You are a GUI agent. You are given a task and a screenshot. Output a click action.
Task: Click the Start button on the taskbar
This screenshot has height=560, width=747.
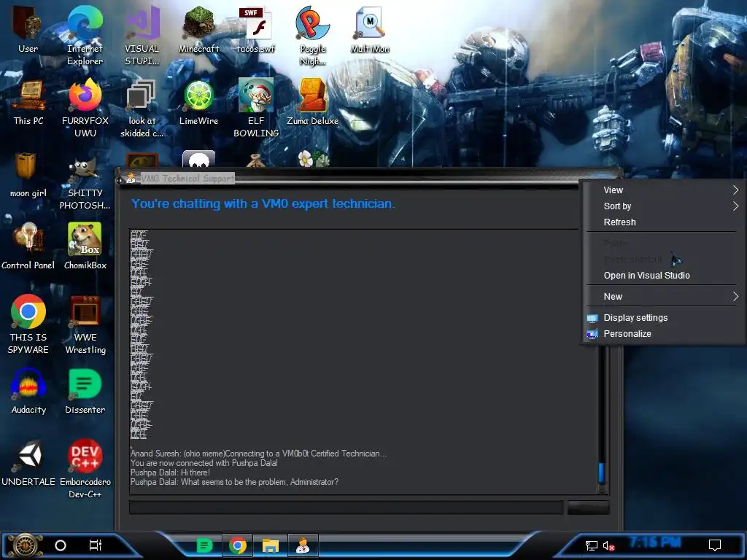(25, 545)
